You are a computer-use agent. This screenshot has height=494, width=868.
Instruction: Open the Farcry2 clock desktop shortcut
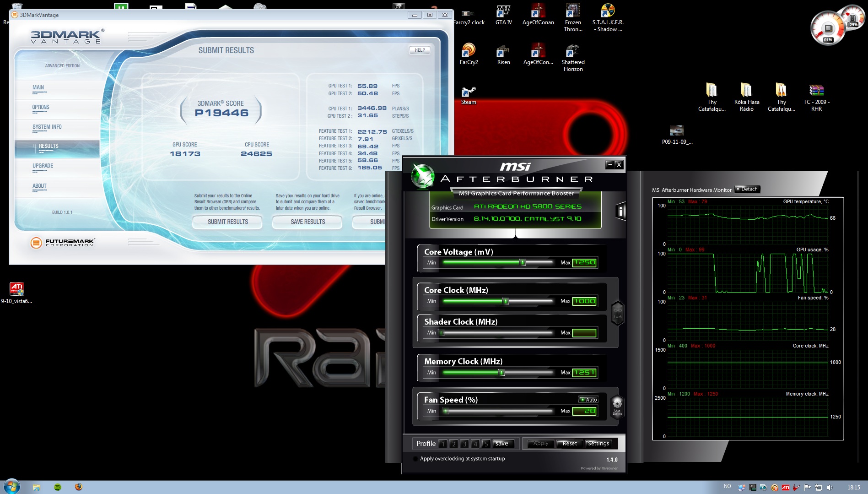tap(469, 17)
